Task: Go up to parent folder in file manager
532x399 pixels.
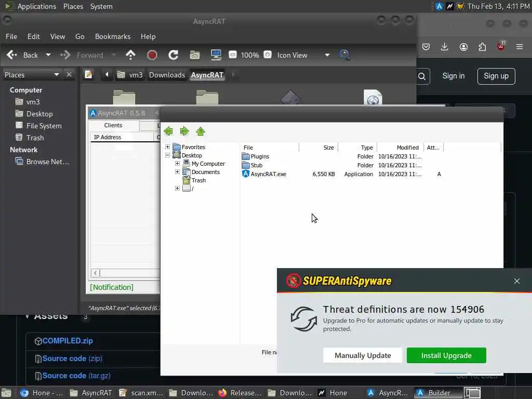Action: click(130, 55)
